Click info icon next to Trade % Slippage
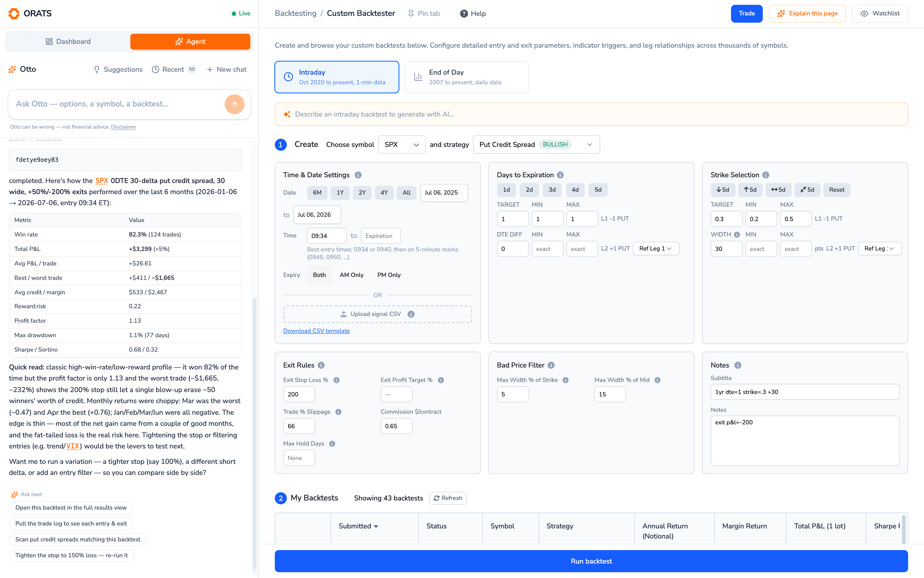924x578 pixels. [x=338, y=412]
